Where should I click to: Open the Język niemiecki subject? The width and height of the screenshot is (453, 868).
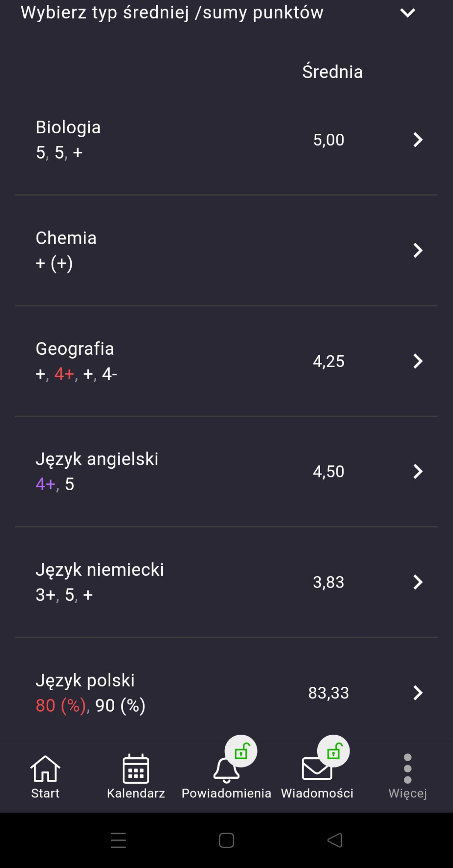pos(100,570)
